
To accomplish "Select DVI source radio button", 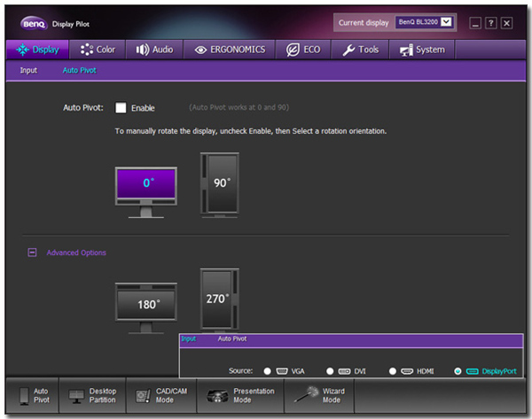I will pyautogui.click(x=330, y=371).
